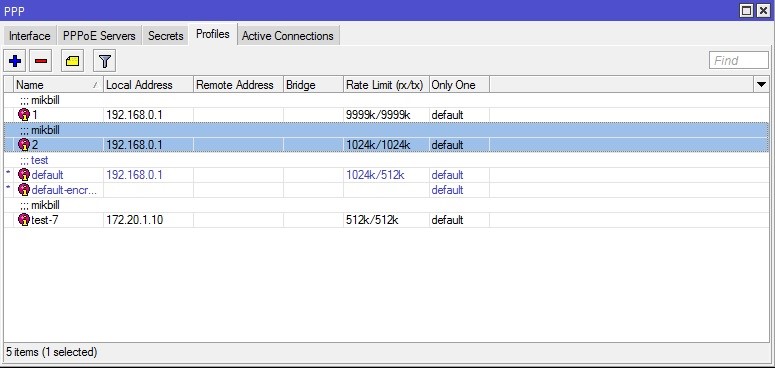Select the default profile name text

click(47, 175)
